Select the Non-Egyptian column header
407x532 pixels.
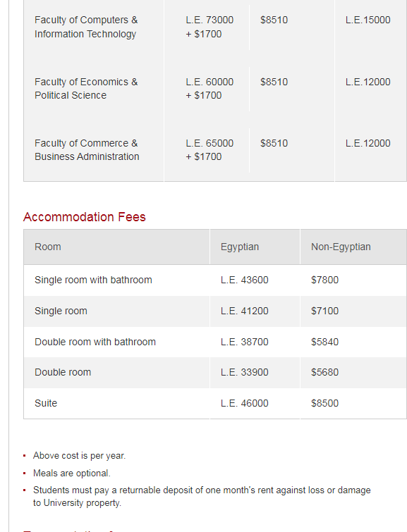tap(341, 247)
